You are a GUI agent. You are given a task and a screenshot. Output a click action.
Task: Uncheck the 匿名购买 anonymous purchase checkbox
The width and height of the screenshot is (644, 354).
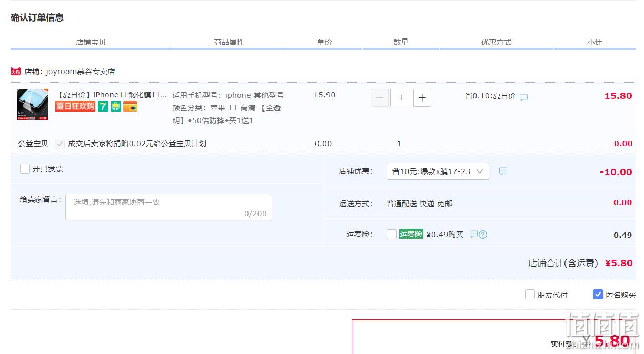click(x=598, y=295)
